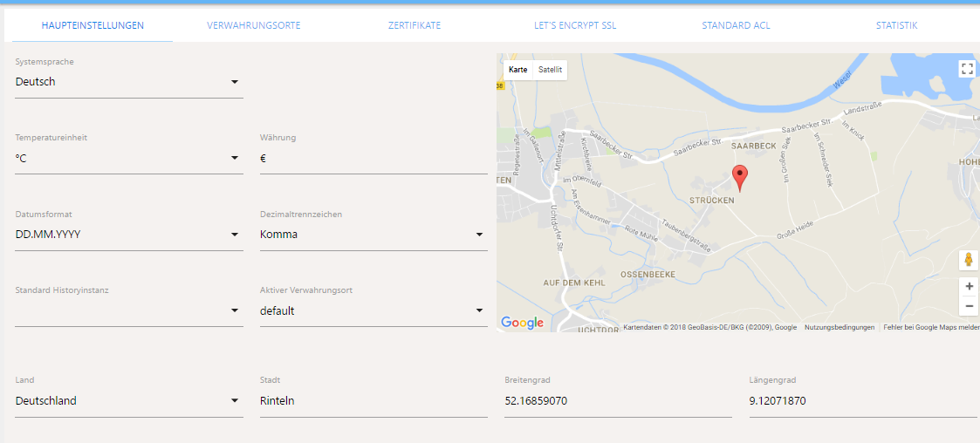980x443 pixels.
Task: Switch map to Karte view
Action: click(x=518, y=70)
